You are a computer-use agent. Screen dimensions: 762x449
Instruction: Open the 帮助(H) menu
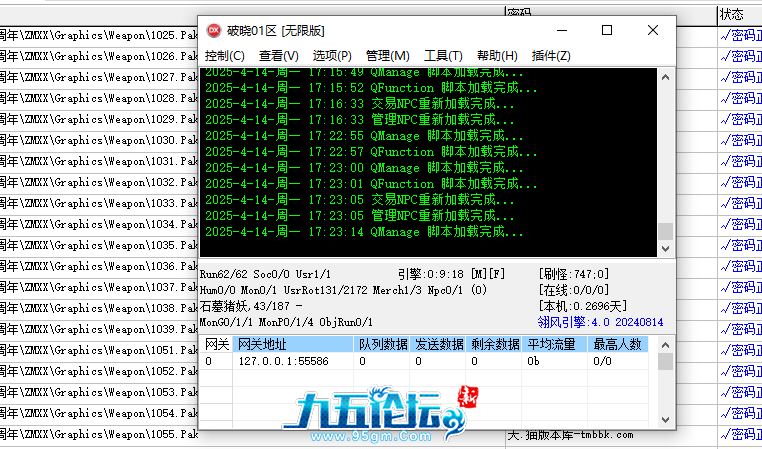[497, 56]
